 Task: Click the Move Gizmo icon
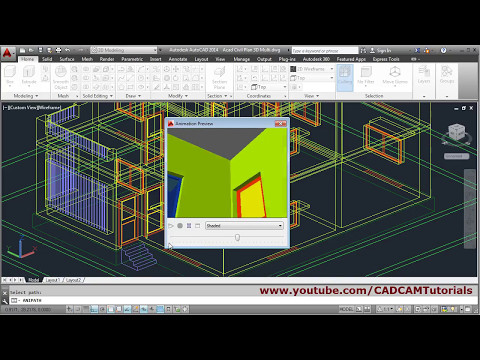click(395, 75)
